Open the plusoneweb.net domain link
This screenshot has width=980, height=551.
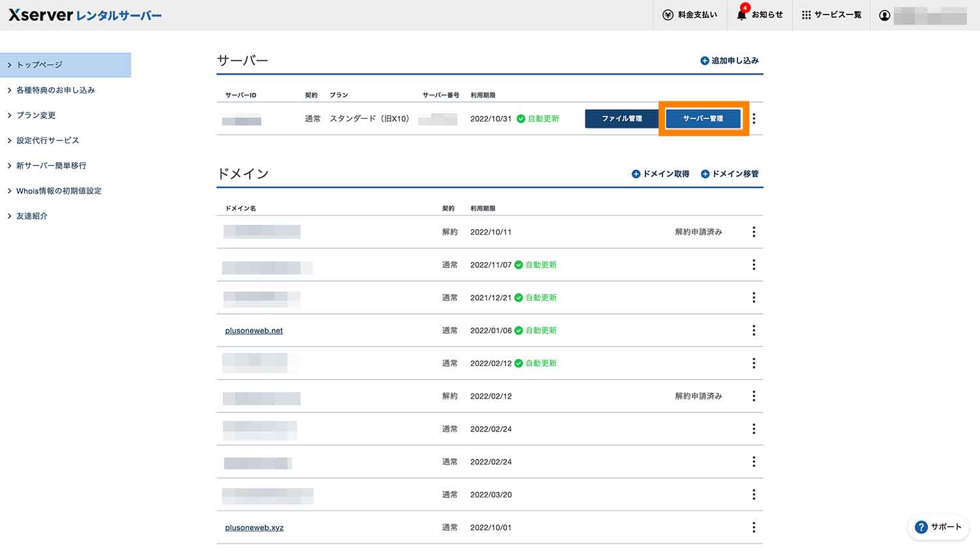(253, 330)
